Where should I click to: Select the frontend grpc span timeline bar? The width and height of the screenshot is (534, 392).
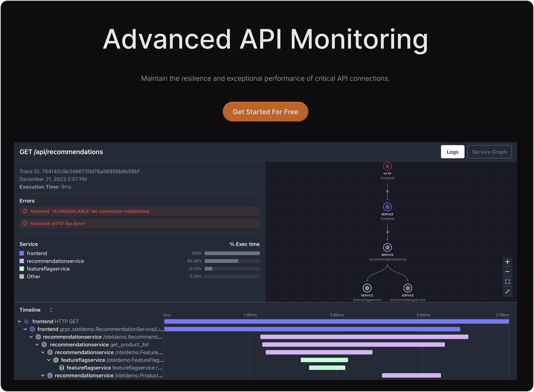tap(312, 329)
